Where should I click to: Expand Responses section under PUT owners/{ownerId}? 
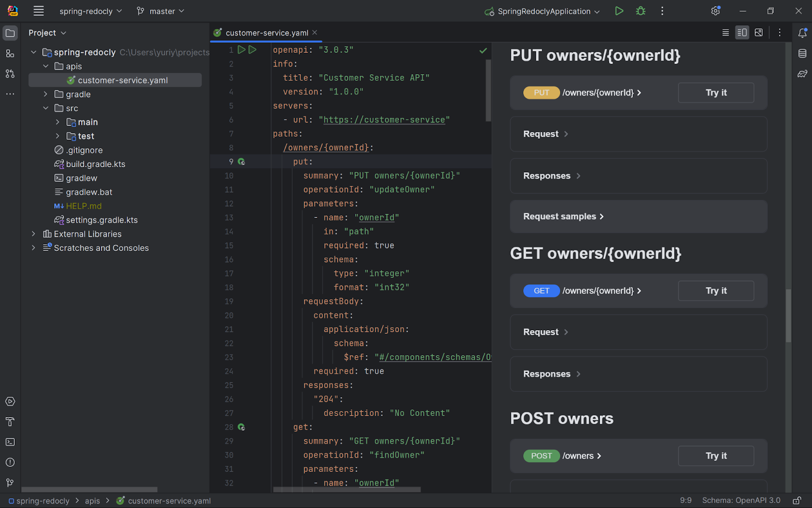638,176
